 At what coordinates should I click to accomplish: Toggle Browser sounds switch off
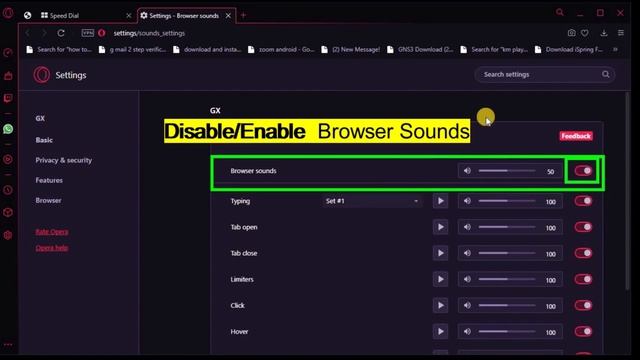(583, 171)
